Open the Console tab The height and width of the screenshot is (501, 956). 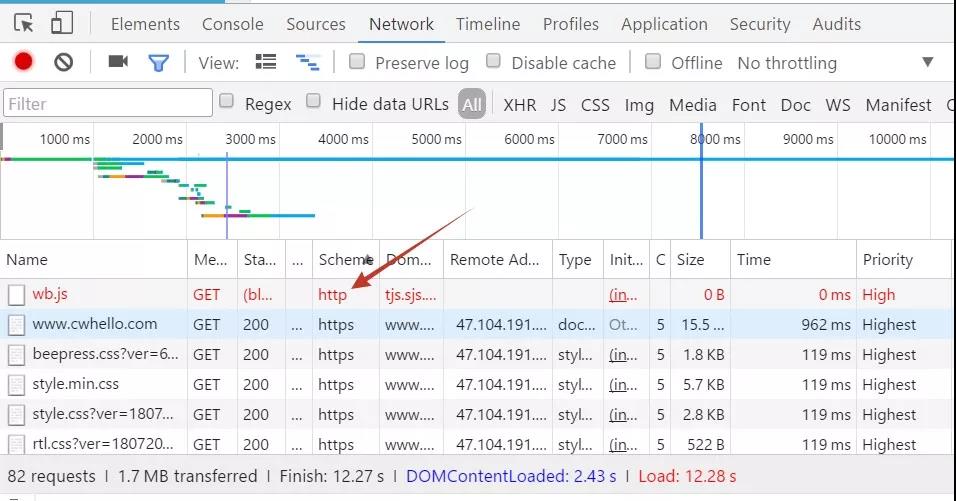233,24
